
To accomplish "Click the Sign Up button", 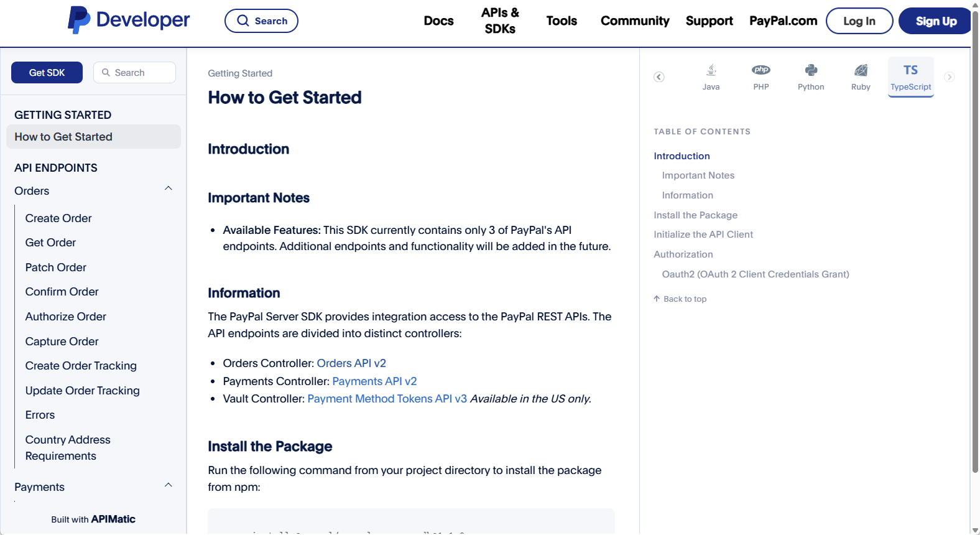I will point(935,21).
